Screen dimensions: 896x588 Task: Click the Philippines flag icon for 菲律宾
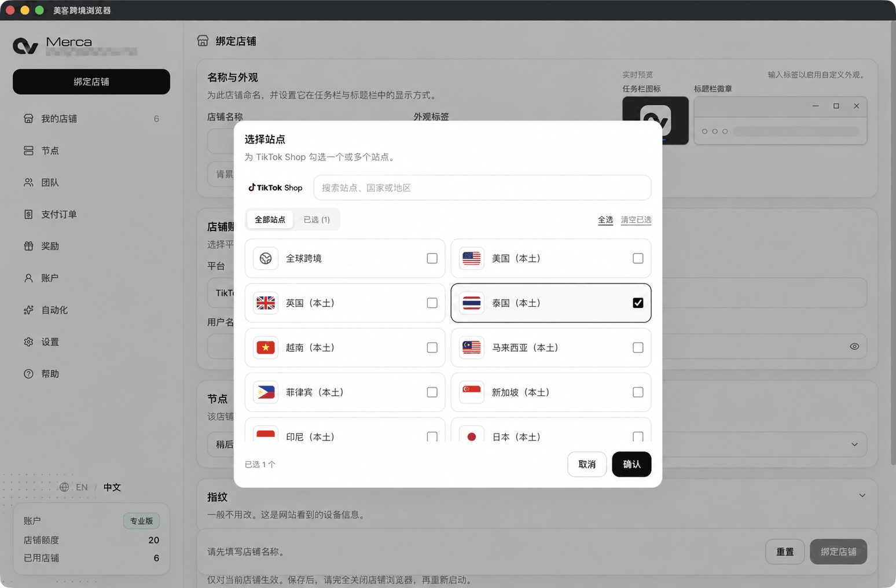(x=266, y=392)
